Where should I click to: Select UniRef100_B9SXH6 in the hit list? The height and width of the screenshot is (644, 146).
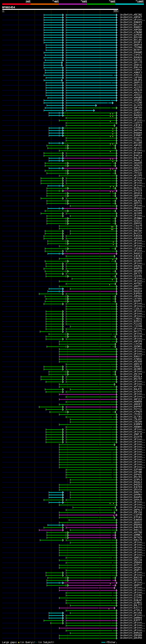pos(131,37)
